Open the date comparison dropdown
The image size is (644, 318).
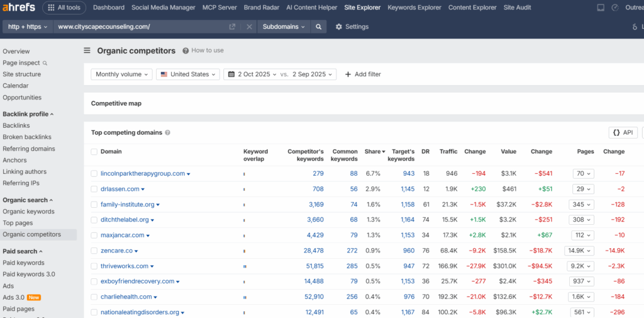280,74
